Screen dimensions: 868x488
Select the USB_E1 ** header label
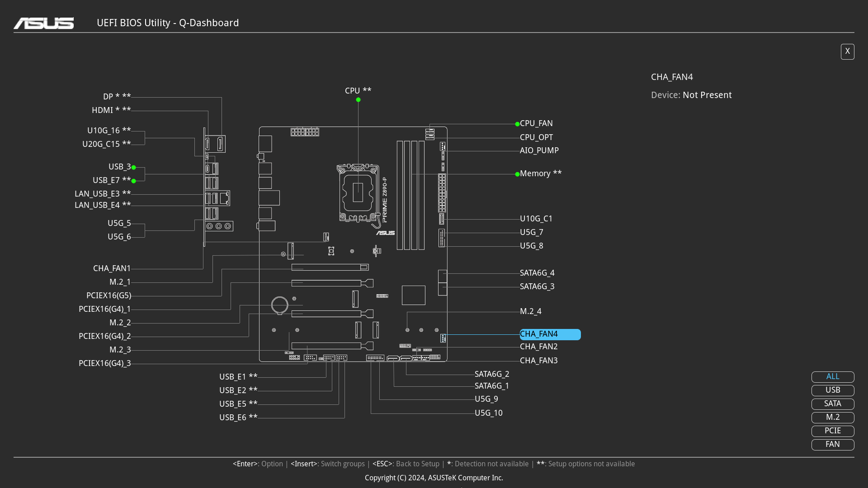238,377
